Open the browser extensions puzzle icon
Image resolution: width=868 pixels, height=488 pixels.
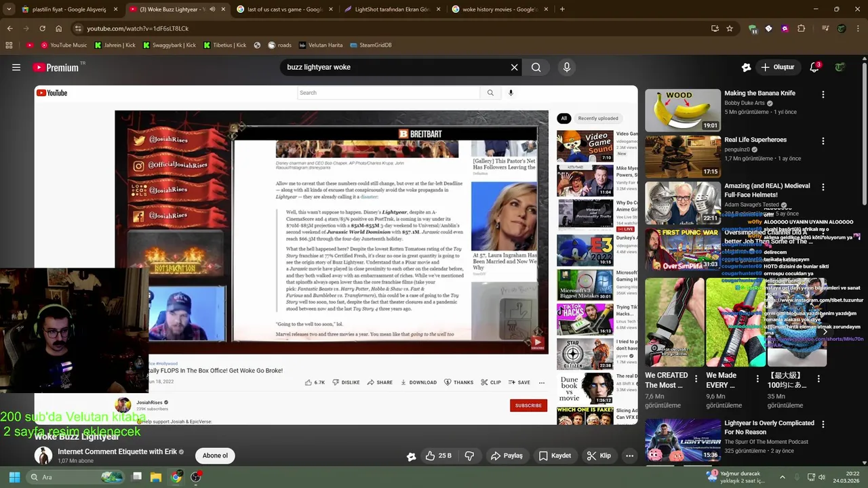[x=802, y=28]
